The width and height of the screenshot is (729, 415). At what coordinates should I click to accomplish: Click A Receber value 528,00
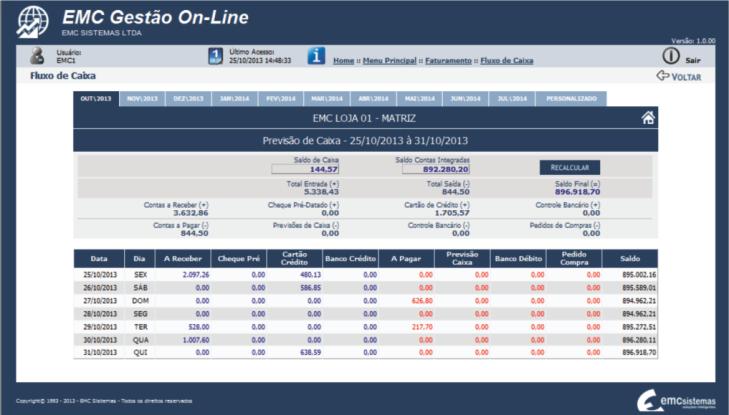point(199,327)
